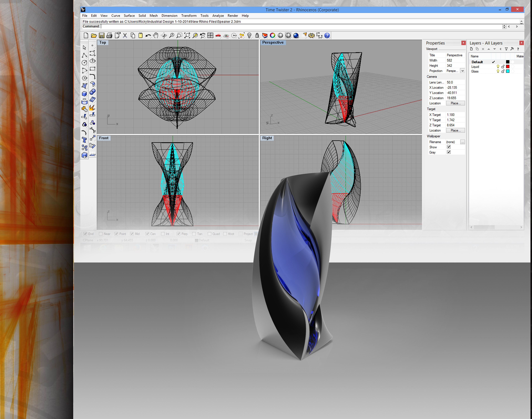Open the color wheel icon in toolbar
532x419 pixels.
coord(273,36)
